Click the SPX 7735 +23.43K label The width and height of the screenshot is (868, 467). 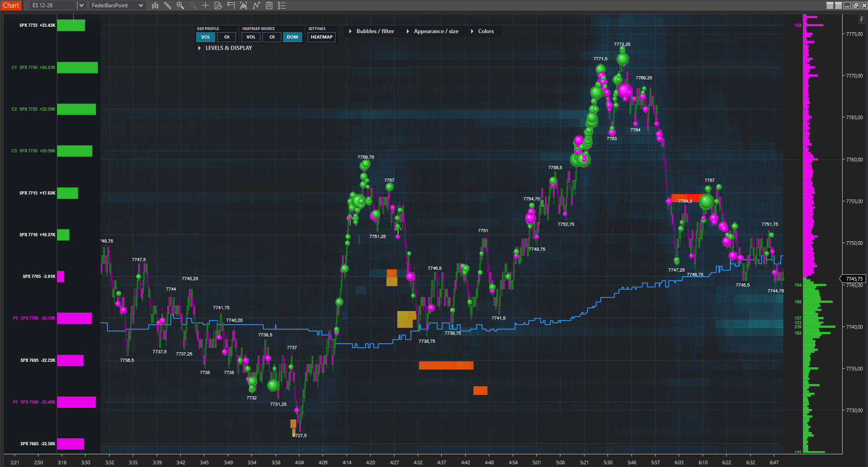[37, 25]
